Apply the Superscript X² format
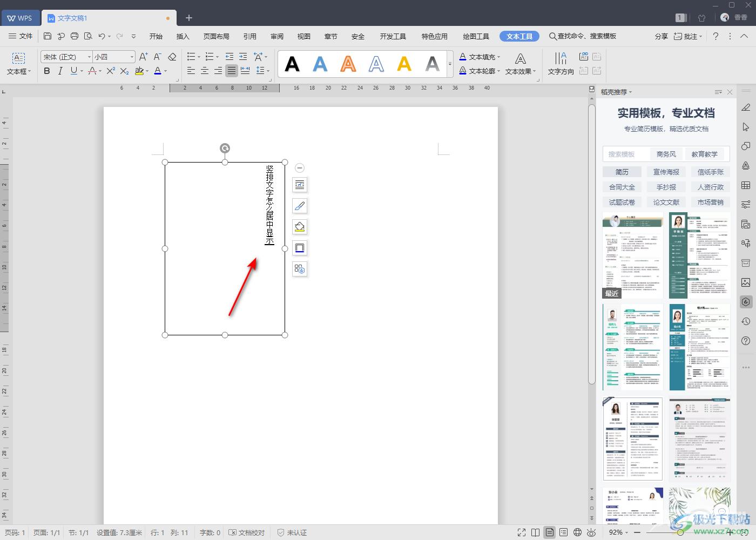 pyautogui.click(x=111, y=71)
